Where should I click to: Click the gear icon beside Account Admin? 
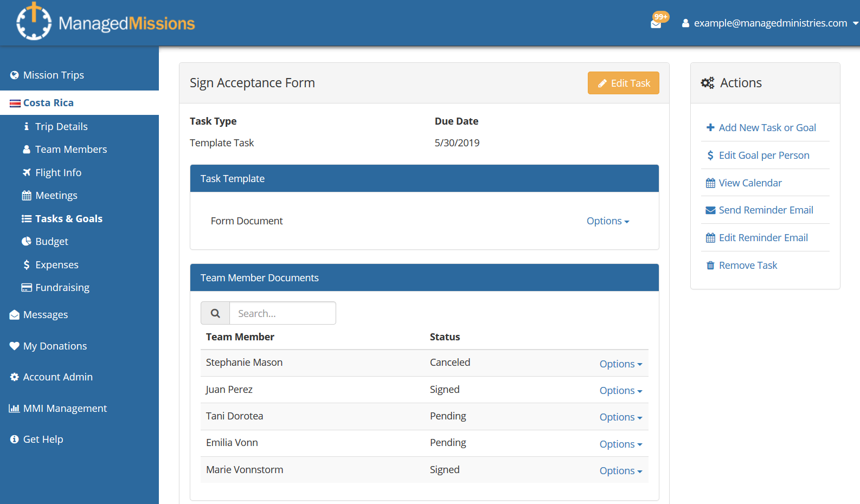pyautogui.click(x=15, y=377)
